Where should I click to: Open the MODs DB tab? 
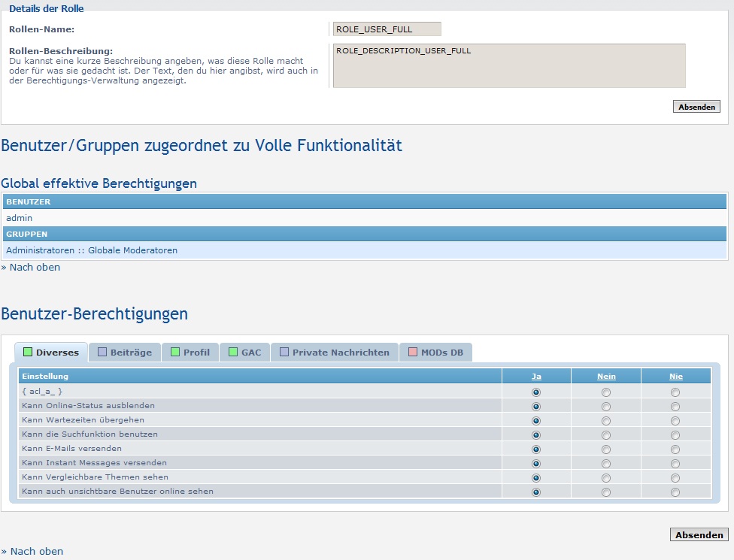click(x=441, y=351)
